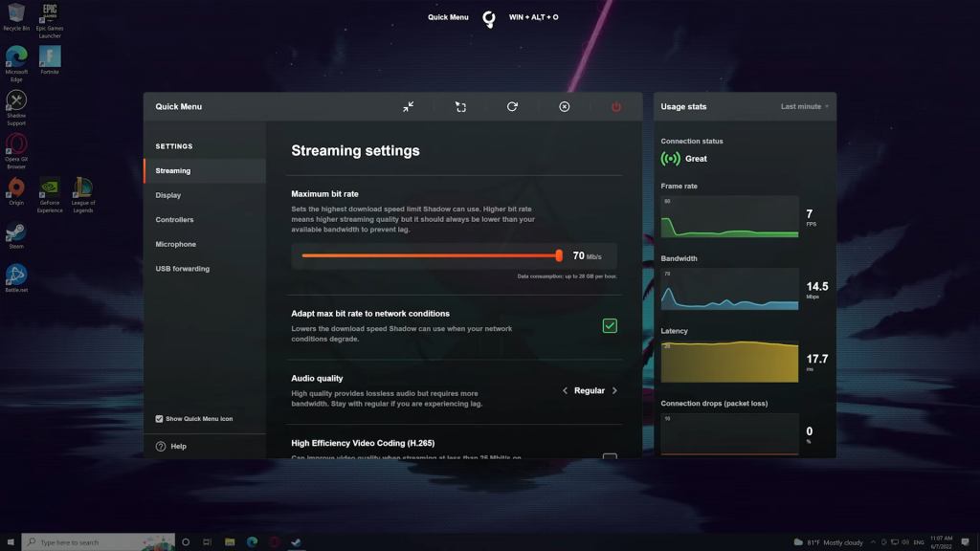Open the notification center icon
Screen dimensions: 980x551
point(966,542)
